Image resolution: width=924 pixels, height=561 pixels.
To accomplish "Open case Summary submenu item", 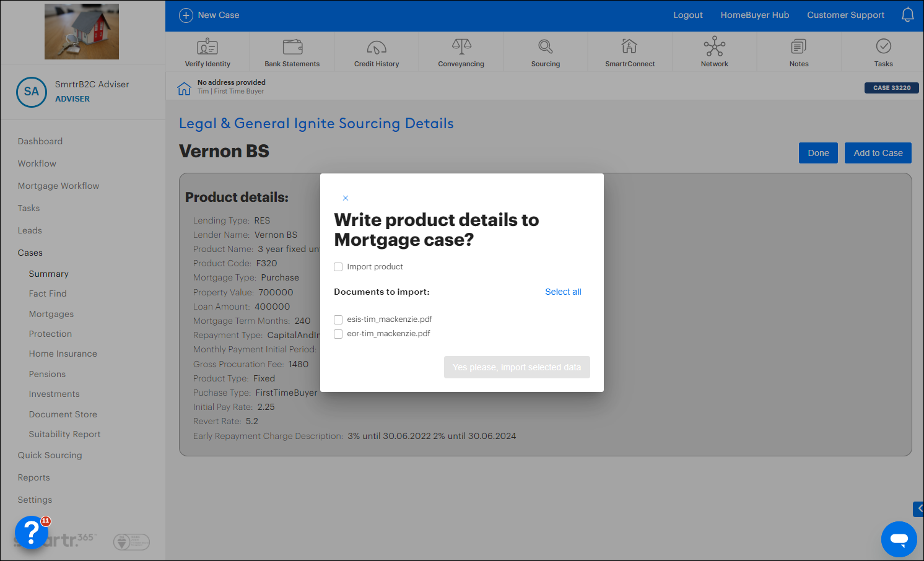I will pos(49,274).
